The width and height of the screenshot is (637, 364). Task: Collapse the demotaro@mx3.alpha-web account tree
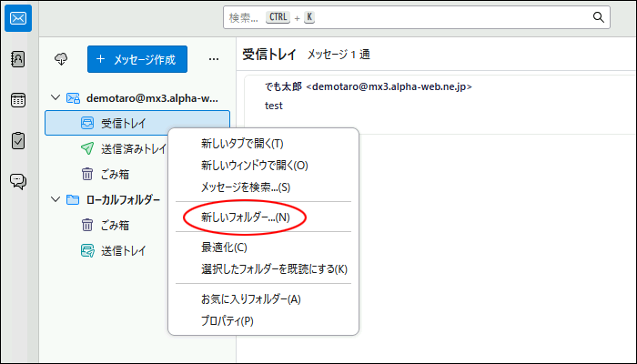(x=56, y=97)
